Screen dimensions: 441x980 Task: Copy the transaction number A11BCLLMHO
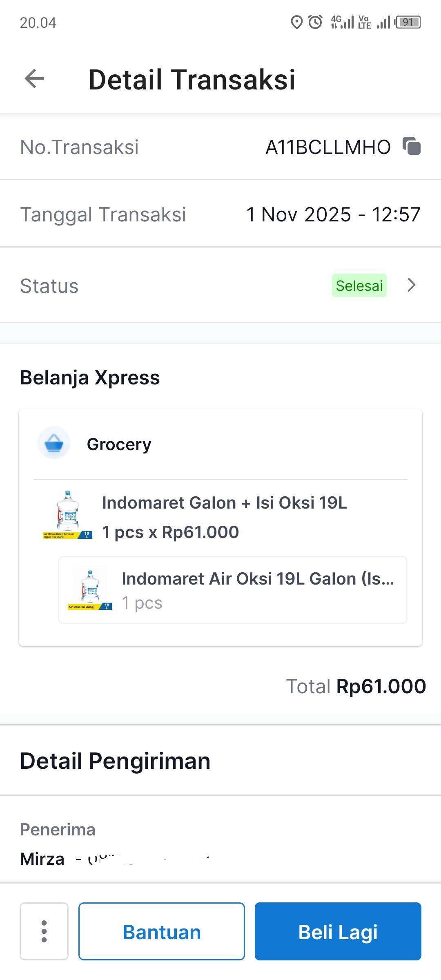tap(412, 147)
